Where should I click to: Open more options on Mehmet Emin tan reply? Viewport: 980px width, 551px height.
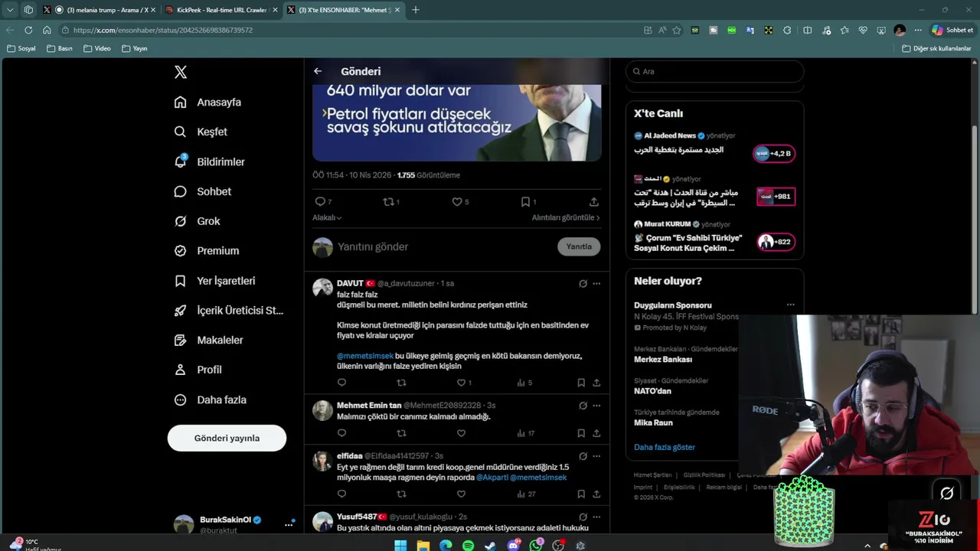pos(596,406)
